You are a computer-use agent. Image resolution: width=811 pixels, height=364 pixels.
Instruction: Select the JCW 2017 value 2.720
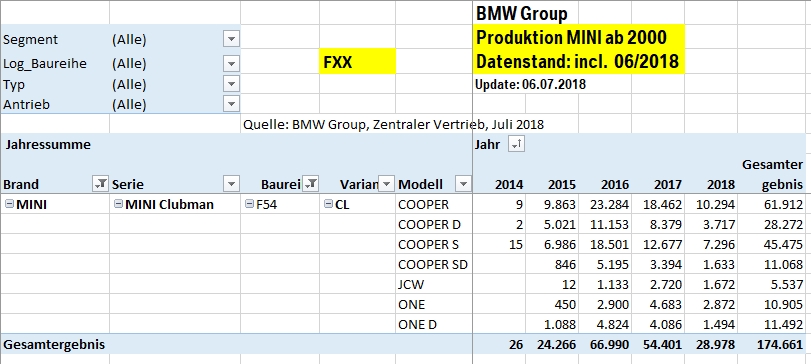tap(658, 284)
